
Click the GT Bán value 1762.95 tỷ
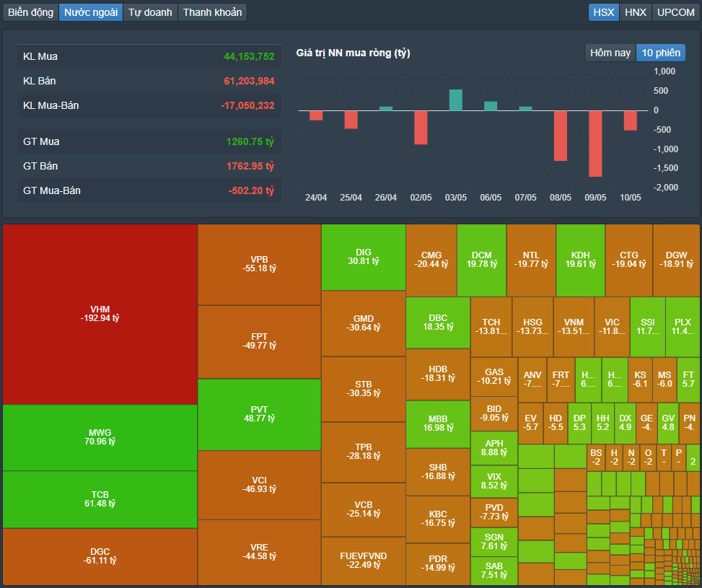(x=250, y=166)
